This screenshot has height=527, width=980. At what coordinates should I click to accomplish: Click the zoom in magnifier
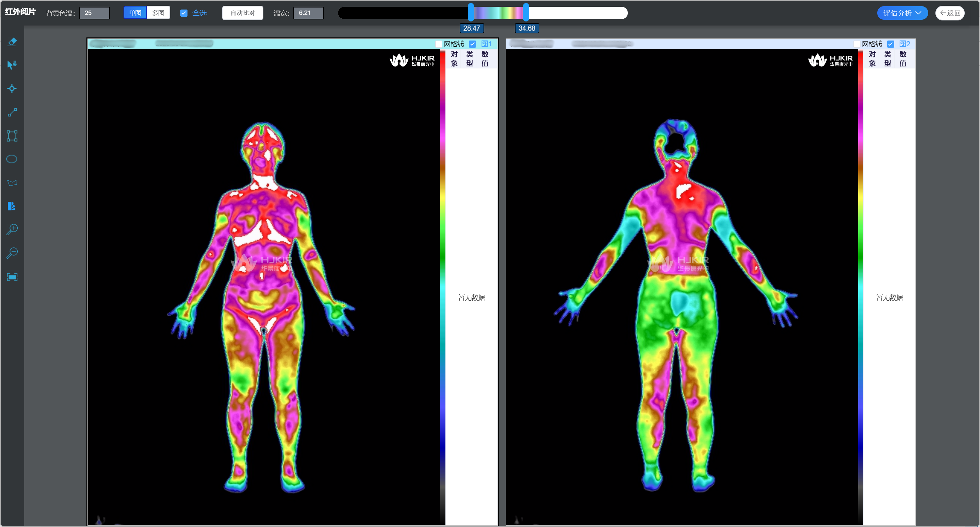pos(12,229)
